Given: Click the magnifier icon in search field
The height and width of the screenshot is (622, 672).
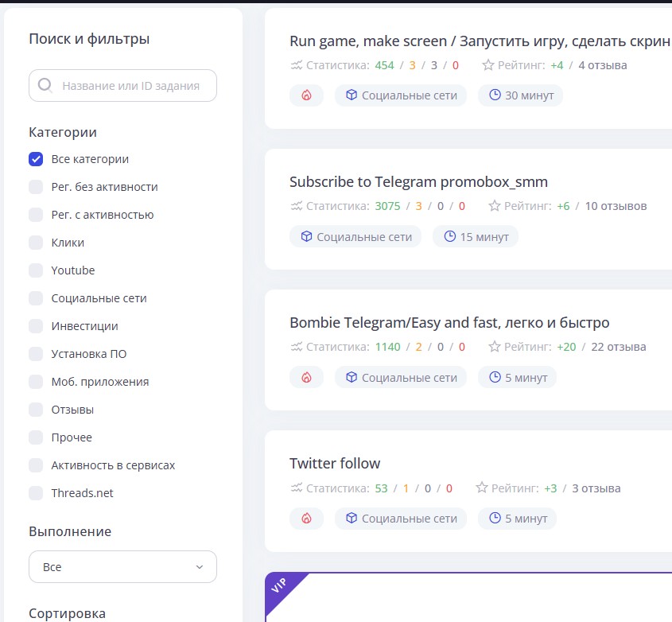Looking at the screenshot, I should pyautogui.click(x=45, y=86).
